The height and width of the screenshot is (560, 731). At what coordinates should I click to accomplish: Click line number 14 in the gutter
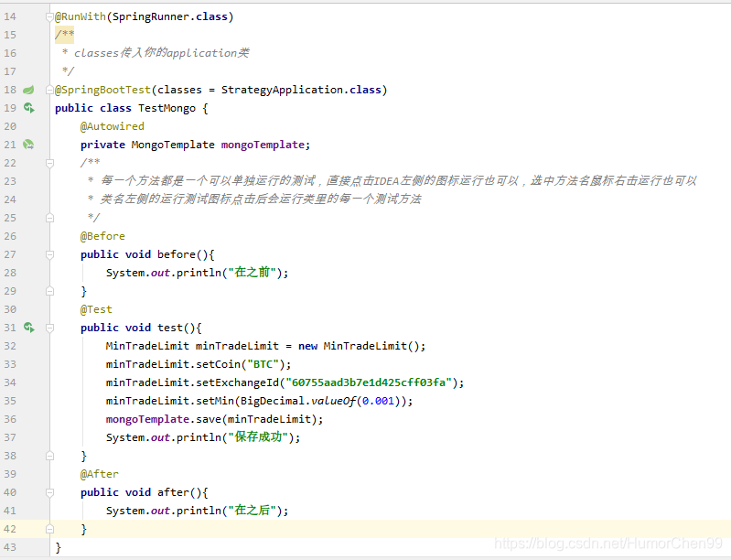tap(10, 16)
